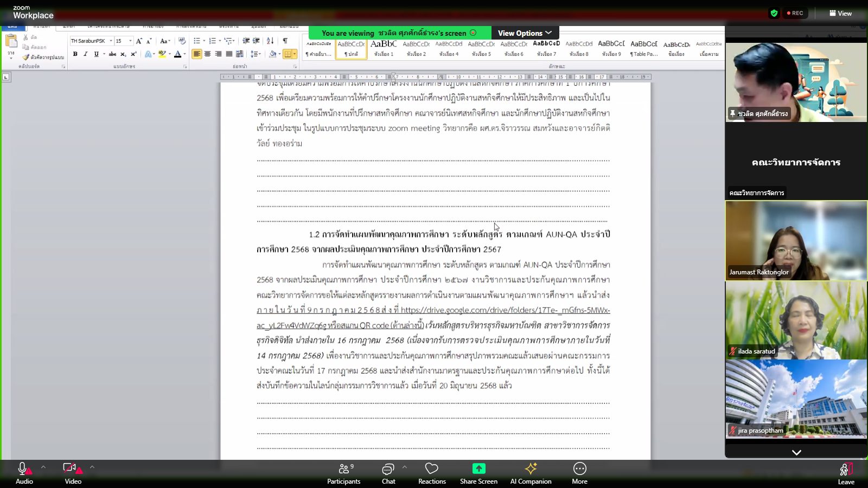Click the Increase Indent icon
The height and width of the screenshot is (488, 868).
pos(256,41)
